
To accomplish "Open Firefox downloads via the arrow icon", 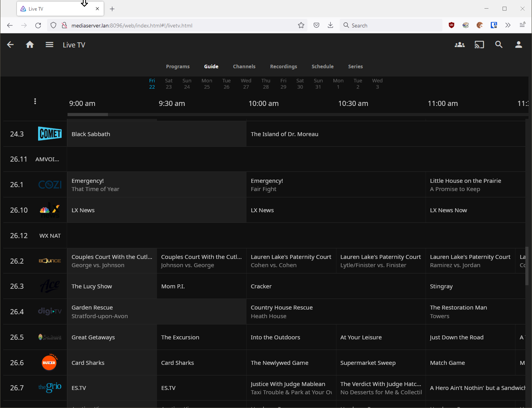I will 330,25.
